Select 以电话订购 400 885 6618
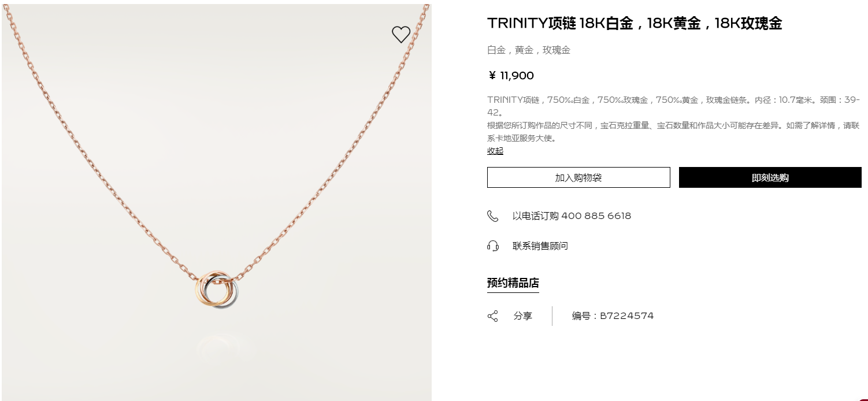This screenshot has width=868, height=401. coord(572,216)
